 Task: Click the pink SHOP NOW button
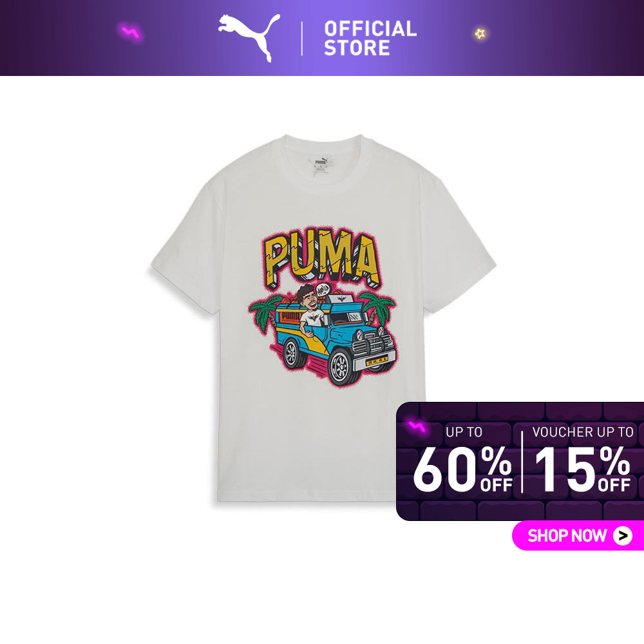click(x=578, y=535)
